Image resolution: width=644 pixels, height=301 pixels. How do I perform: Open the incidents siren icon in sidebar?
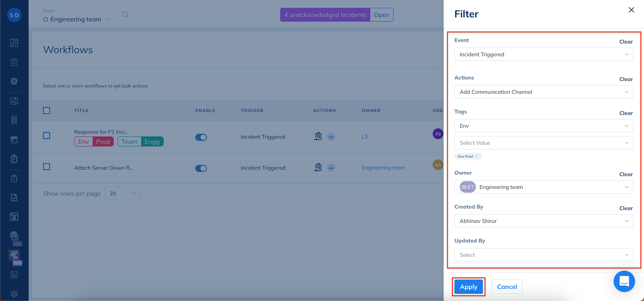(x=14, y=62)
